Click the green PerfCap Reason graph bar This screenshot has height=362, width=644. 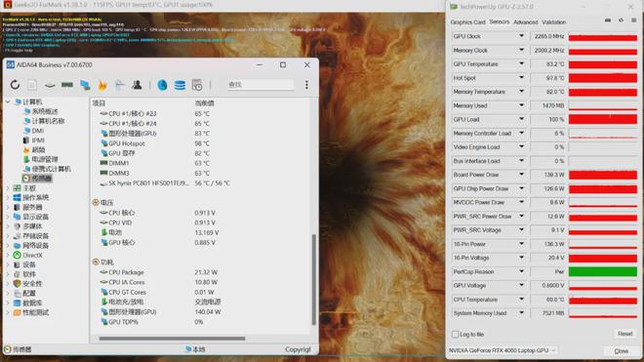tap(602, 271)
